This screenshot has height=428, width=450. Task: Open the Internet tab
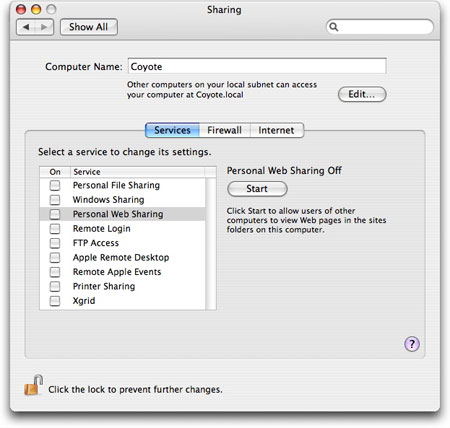[x=277, y=130]
